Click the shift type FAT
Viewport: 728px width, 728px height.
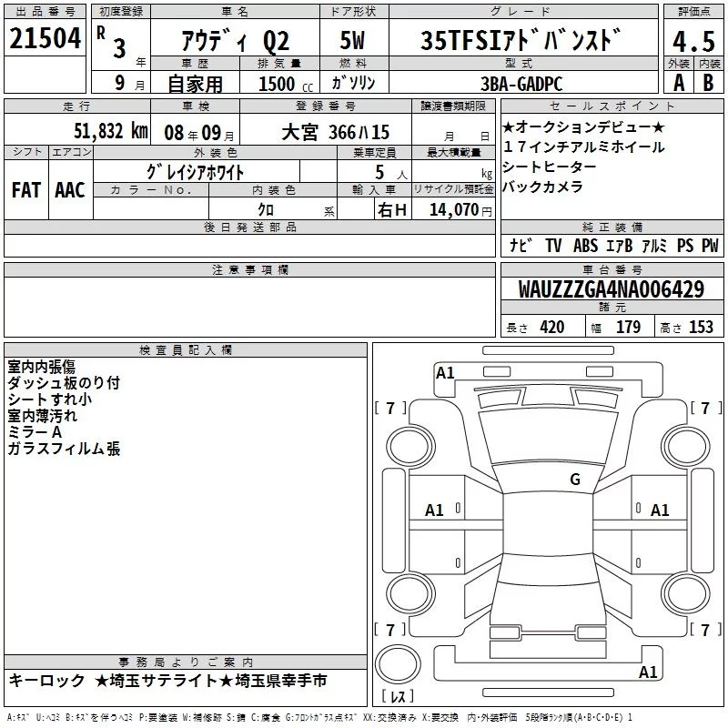pos(26,190)
